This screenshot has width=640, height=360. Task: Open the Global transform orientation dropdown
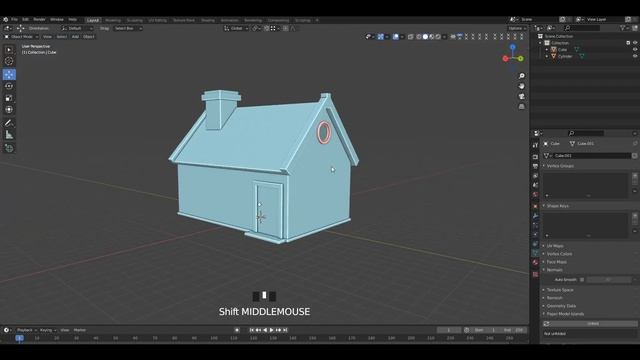236,28
